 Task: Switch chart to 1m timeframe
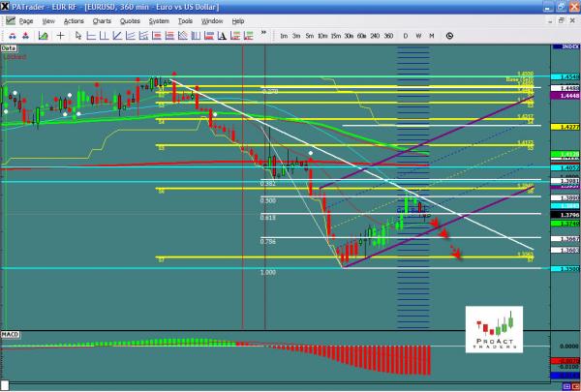pos(284,36)
